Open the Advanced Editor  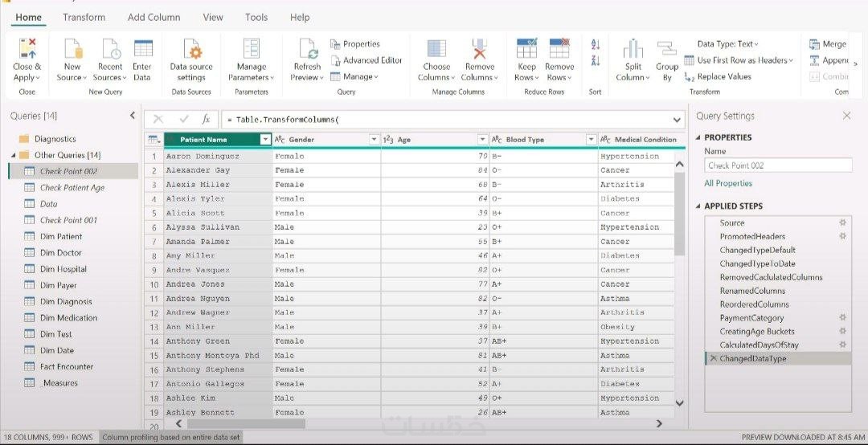coord(366,60)
